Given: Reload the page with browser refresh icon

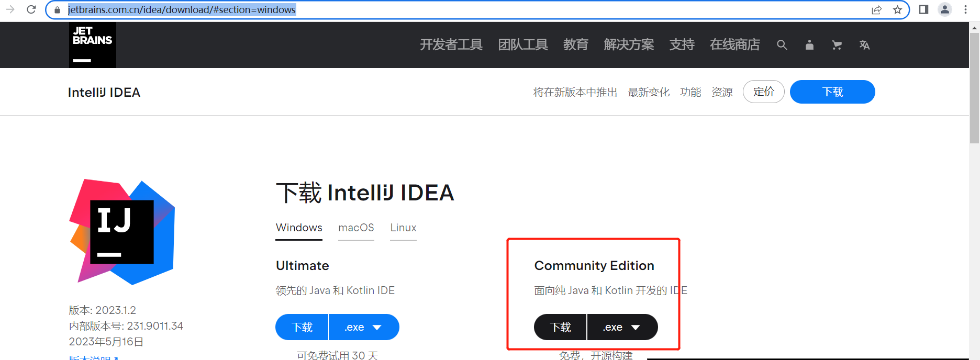Looking at the screenshot, I should click(31, 9).
